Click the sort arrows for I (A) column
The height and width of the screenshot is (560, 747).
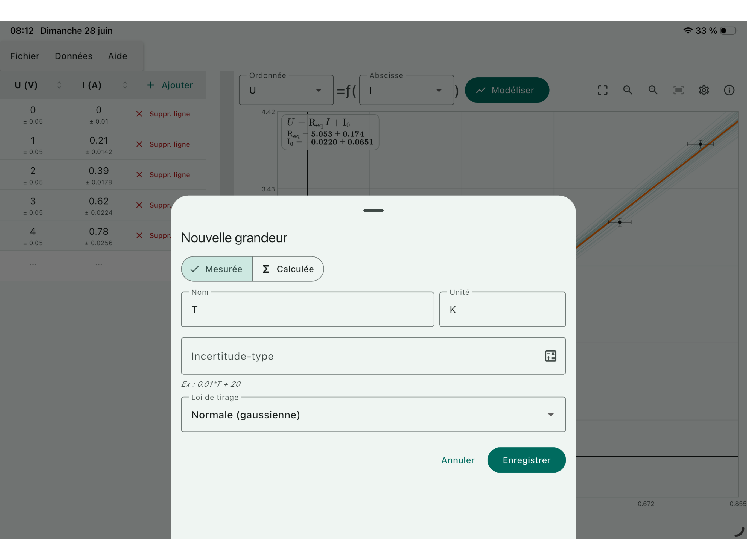(125, 85)
